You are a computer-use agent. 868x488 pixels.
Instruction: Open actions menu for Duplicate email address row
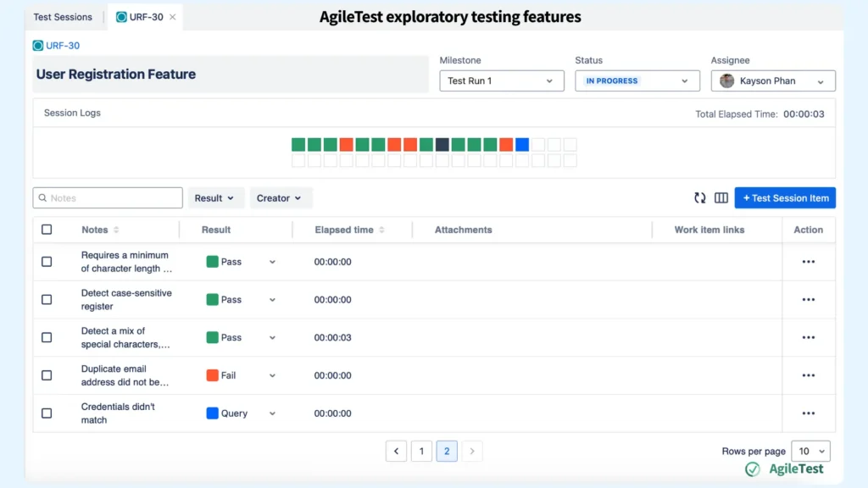click(x=808, y=375)
